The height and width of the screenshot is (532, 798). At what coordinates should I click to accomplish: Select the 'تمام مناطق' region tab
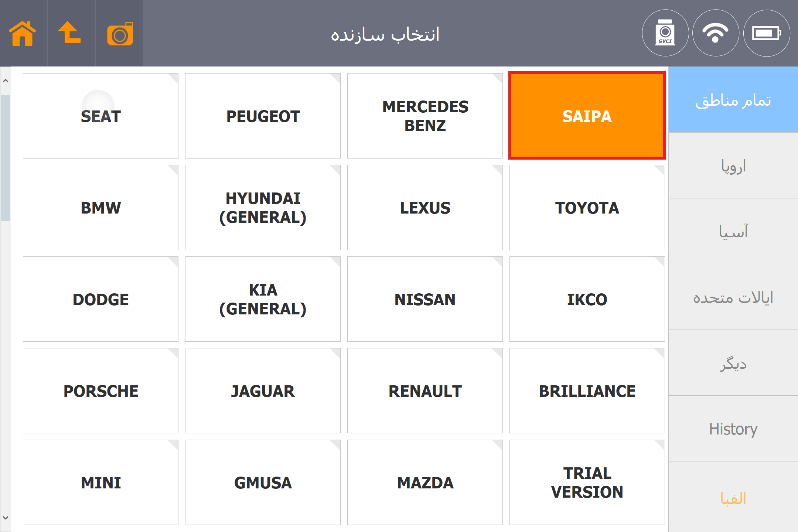tap(733, 100)
